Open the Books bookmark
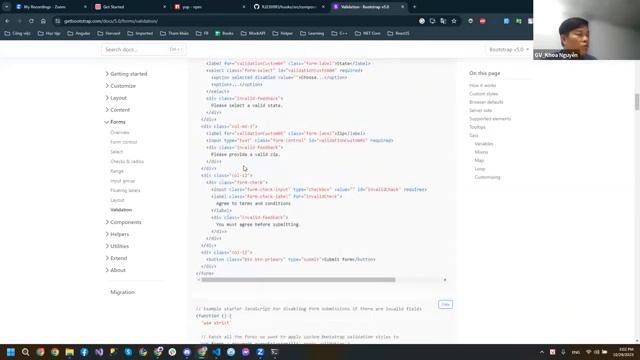This screenshot has height=360, width=640. [x=224, y=33]
